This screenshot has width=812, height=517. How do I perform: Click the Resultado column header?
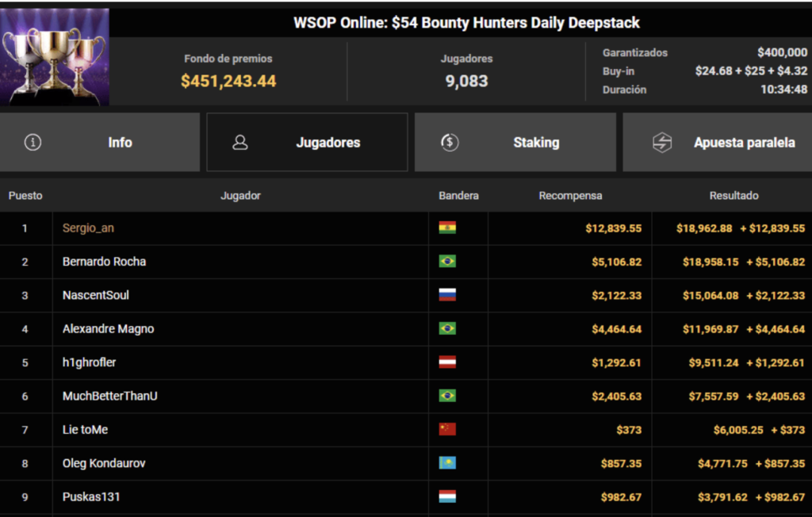(733, 195)
